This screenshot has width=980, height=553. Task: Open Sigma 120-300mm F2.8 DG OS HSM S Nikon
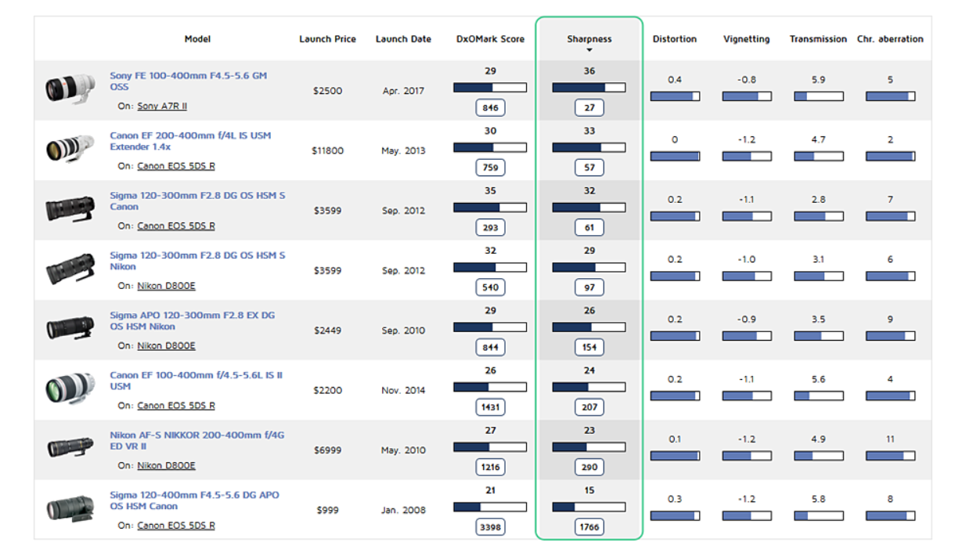tap(197, 261)
